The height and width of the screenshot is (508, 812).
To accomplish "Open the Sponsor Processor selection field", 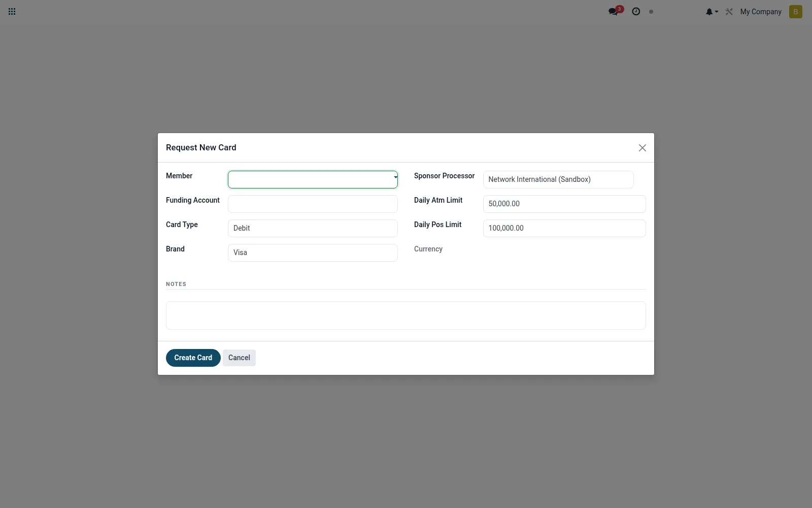I will (558, 179).
